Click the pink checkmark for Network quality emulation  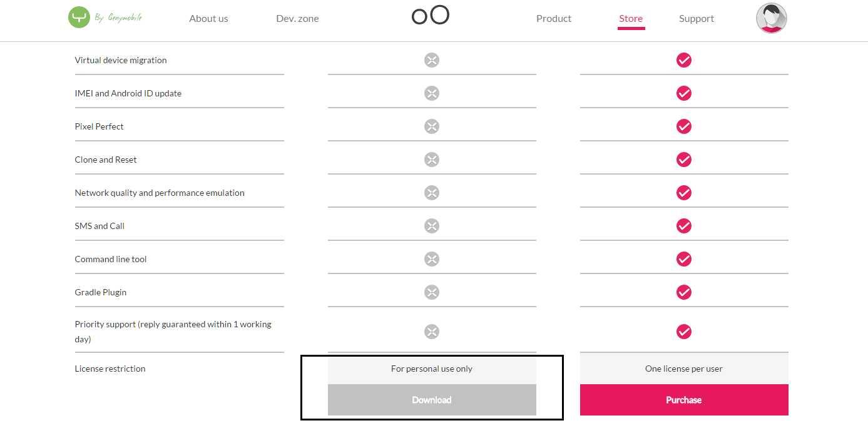point(684,193)
